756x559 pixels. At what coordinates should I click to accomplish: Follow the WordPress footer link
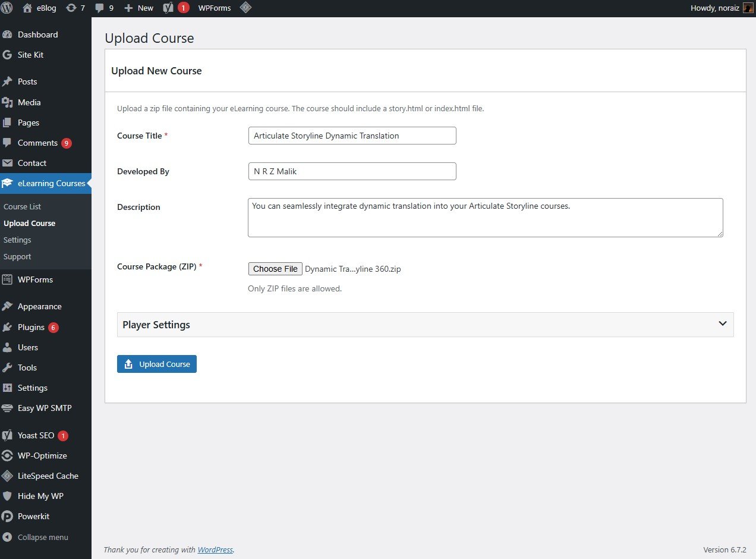[x=215, y=549]
